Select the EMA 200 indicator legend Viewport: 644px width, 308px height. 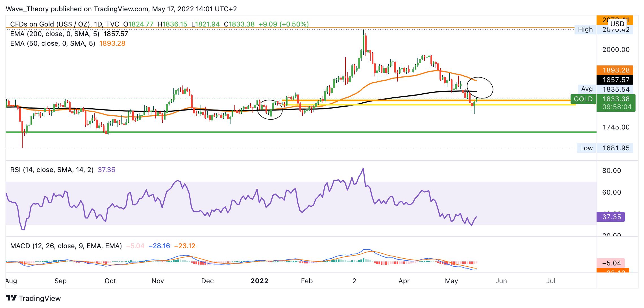[55, 34]
